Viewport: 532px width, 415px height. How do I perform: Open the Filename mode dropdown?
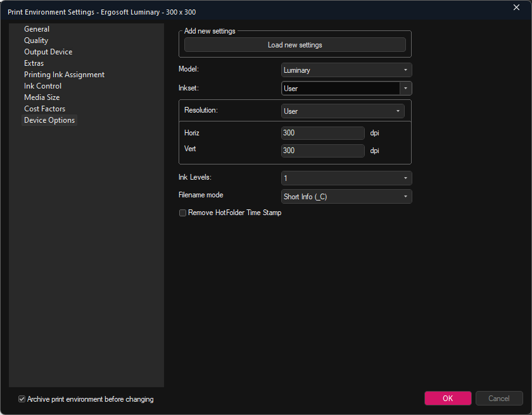tap(346, 197)
